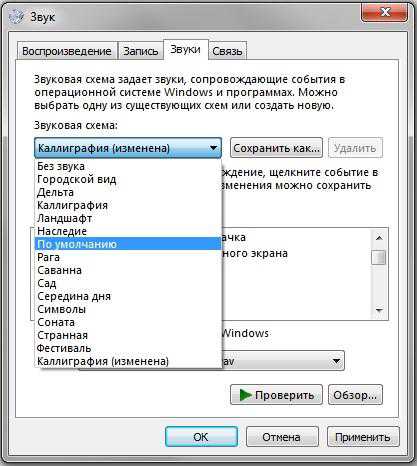Open the Запись tab
Viewport: 417px width, 466px height.
[140, 51]
